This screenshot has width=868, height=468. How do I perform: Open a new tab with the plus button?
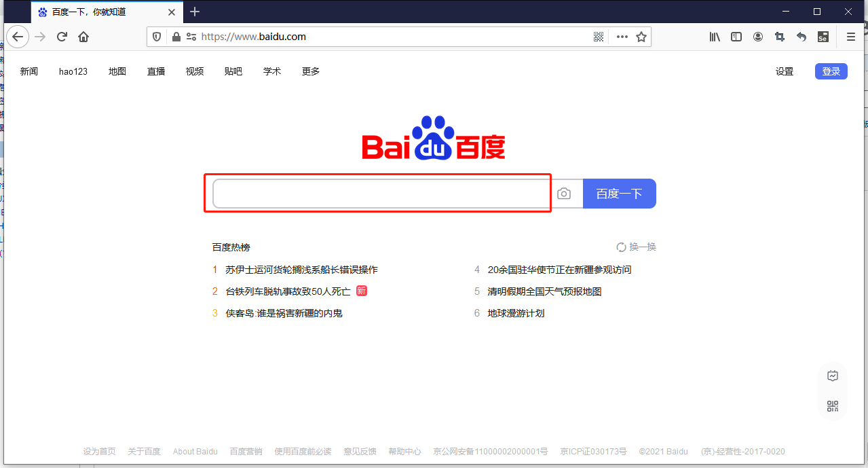click(x=195, y=12)
